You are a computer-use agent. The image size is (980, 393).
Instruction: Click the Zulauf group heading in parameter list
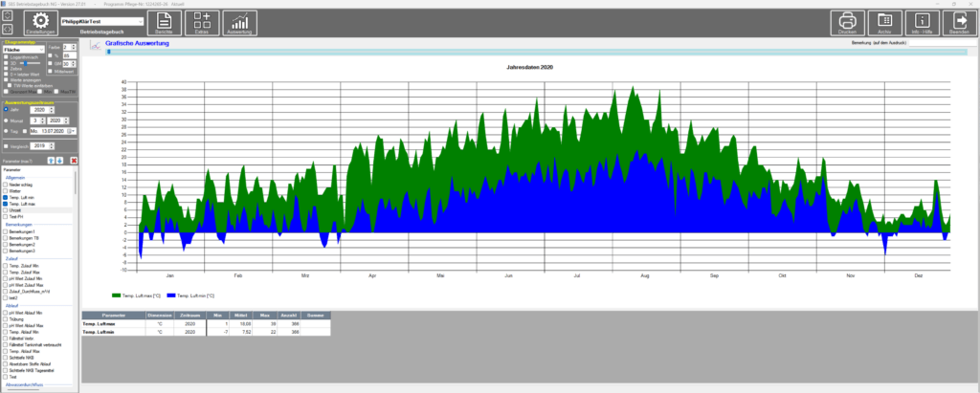pyautogui.click(x=11, y=258)
